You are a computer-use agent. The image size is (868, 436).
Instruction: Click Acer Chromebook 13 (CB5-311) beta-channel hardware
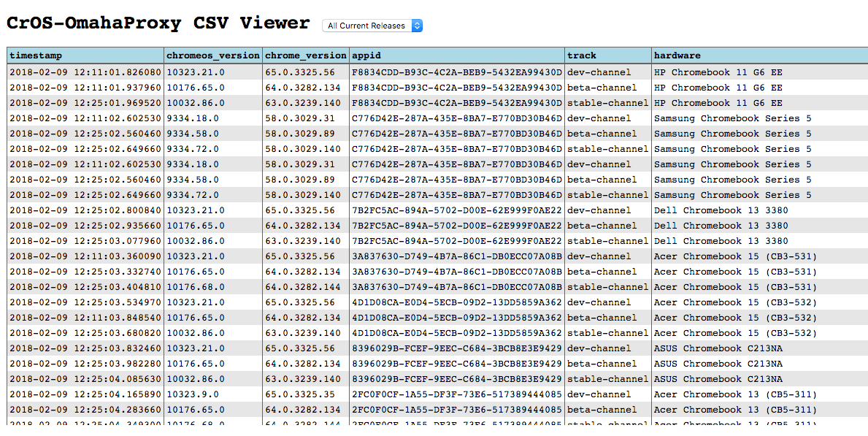click(736, 410)
